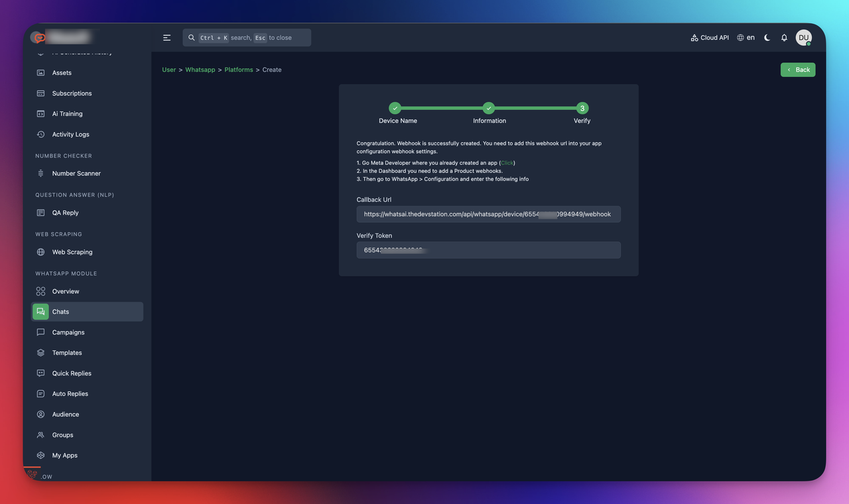Click the Assets image icon

click(40, 73)
